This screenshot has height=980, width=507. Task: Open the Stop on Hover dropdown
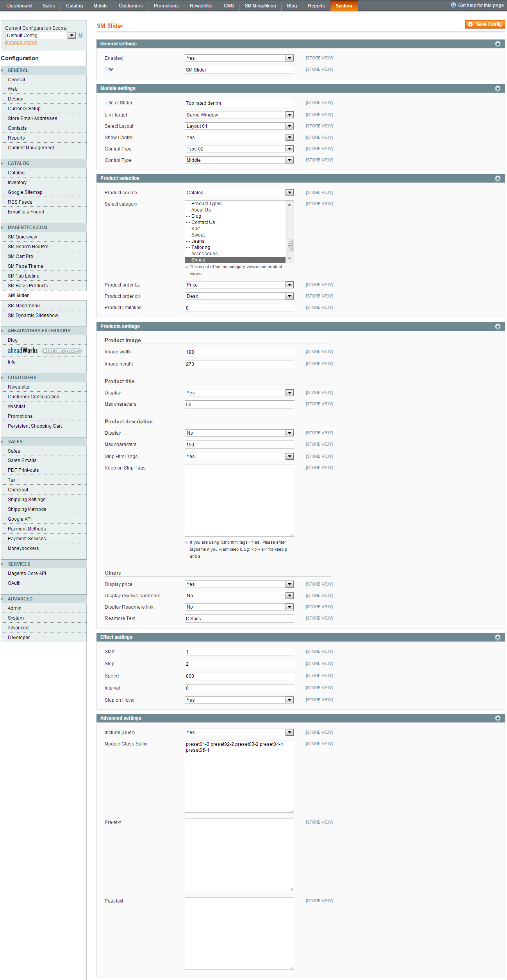pos(239,700)
